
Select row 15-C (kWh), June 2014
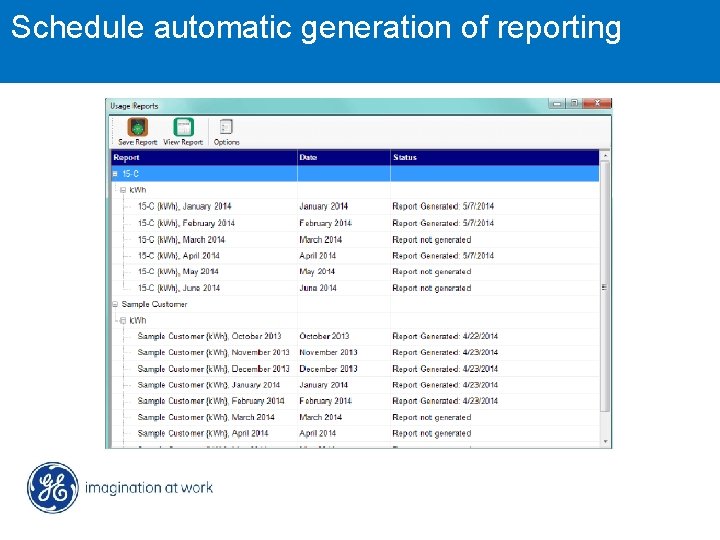pyautogui.click(x=355, y=288)
